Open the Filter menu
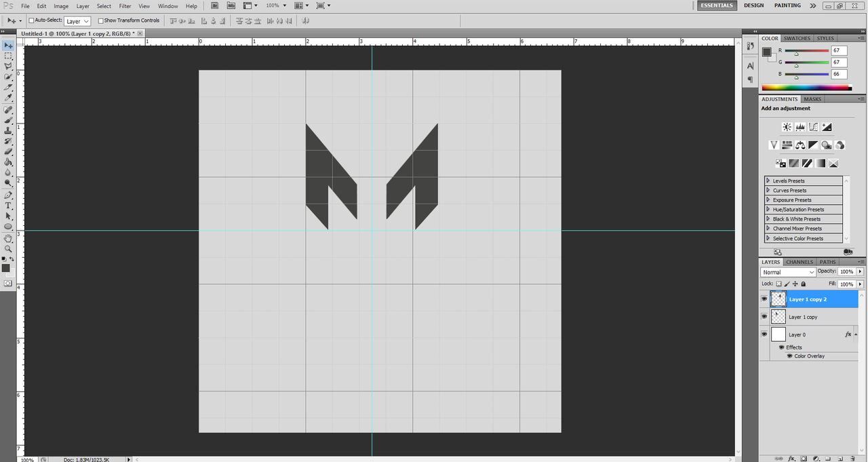The width and height of the screenshot is (868, 462). point(125,6)
